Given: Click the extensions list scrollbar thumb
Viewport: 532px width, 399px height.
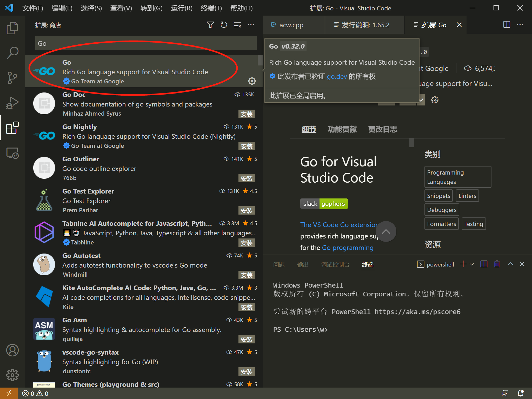Looking at the screenshot, I should (260, 60).
